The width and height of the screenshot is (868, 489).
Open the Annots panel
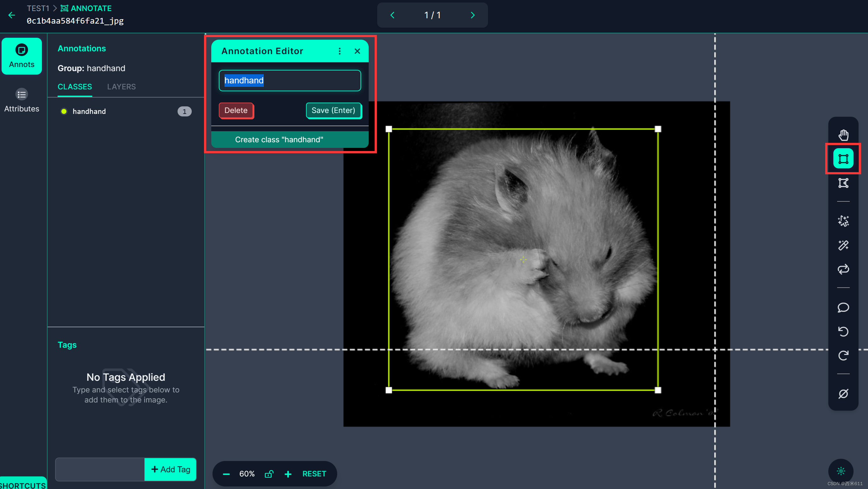tap(21, 56)
